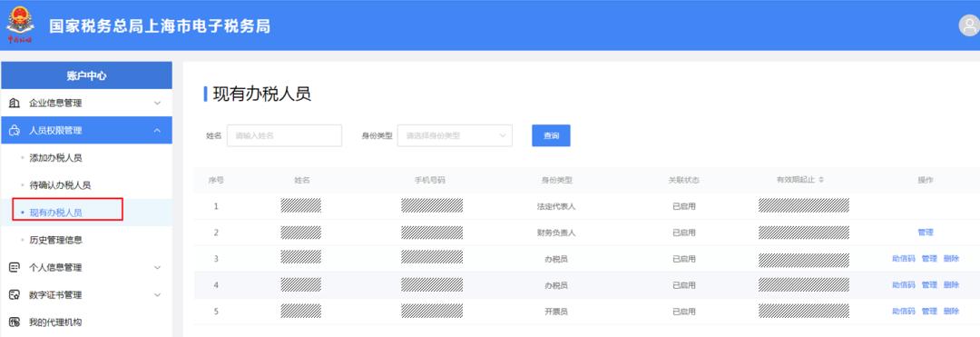Click the 开票员 cell
Screen dimensions: 980x337
pyautogui.click(x=556, y=312)
